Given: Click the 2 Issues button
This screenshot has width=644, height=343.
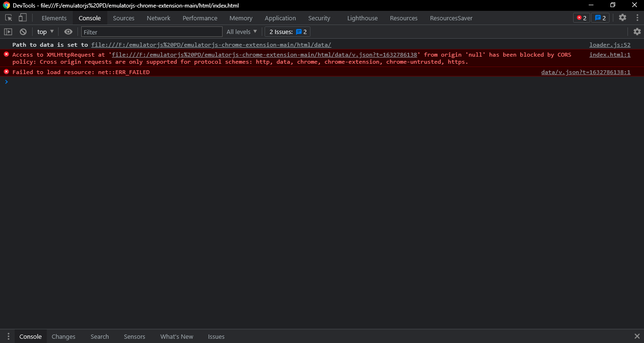Looking at the screenshot, I should 287,32.
